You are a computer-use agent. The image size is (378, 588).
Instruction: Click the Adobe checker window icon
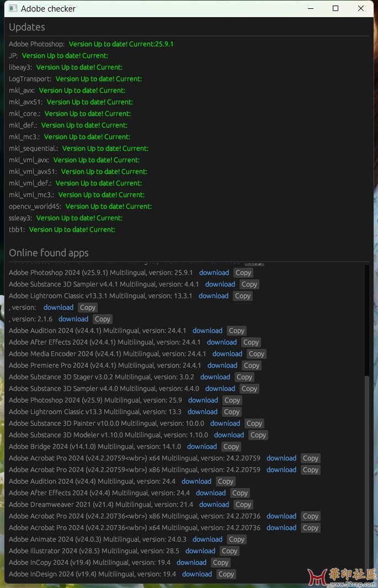pyautogui.click(x=13, y=8)
